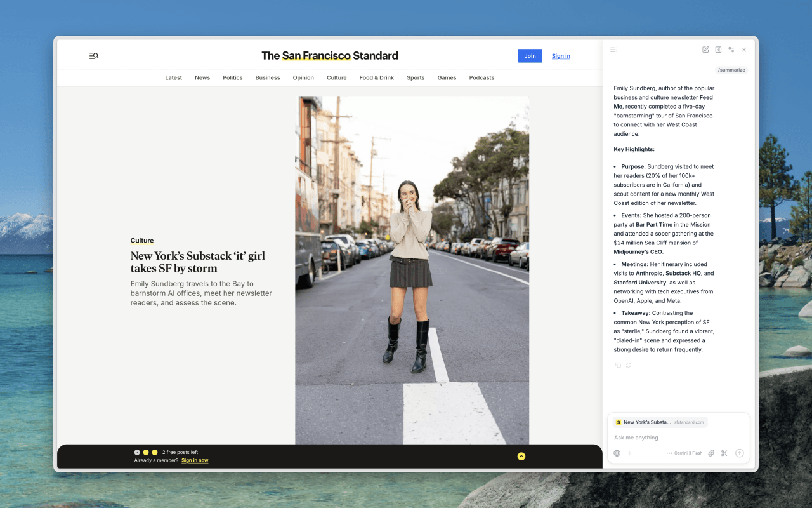
Task: Open the Politics section
Action: pyautogui.click(x=232, y=77)
